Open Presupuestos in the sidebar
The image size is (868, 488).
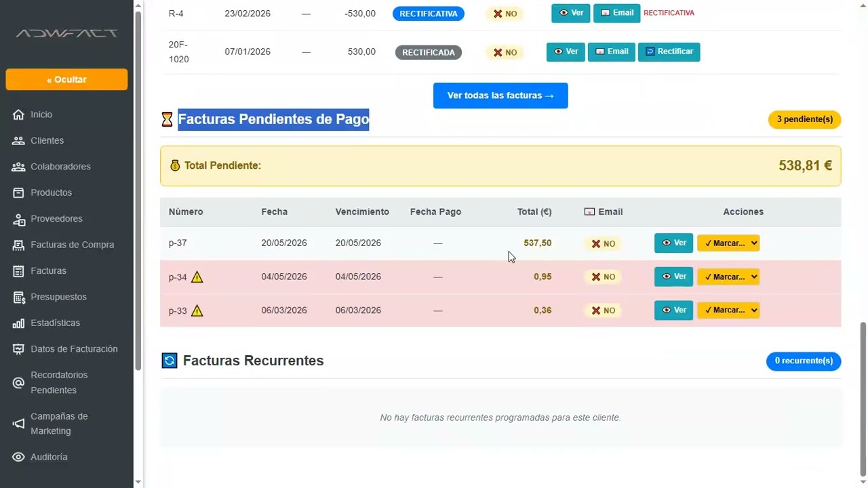click(58, 297)
